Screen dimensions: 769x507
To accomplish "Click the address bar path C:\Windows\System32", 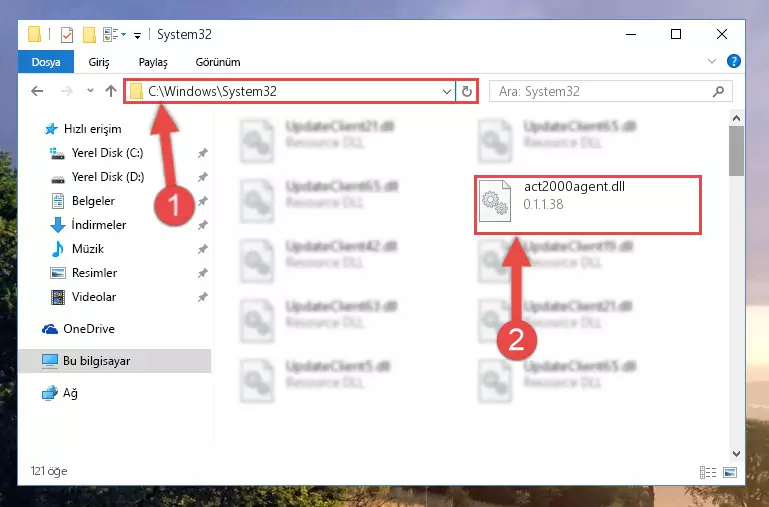I will (x=212, y=91).
